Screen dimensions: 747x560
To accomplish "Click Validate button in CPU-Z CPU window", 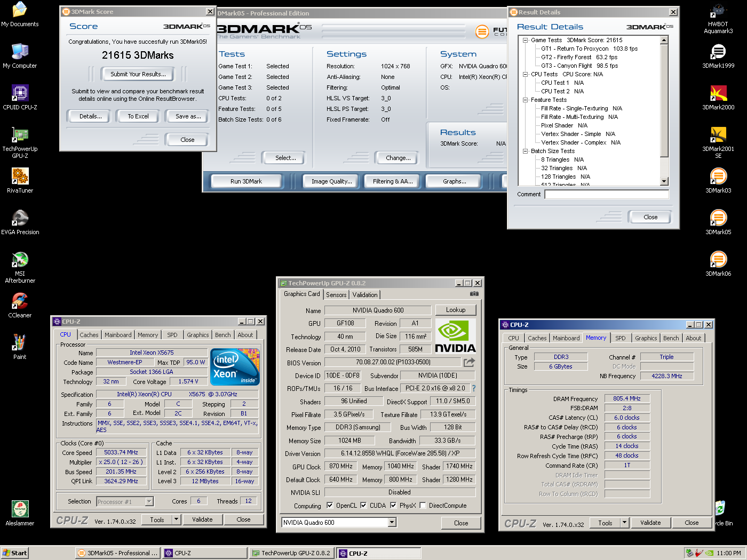I will point(202,519).
